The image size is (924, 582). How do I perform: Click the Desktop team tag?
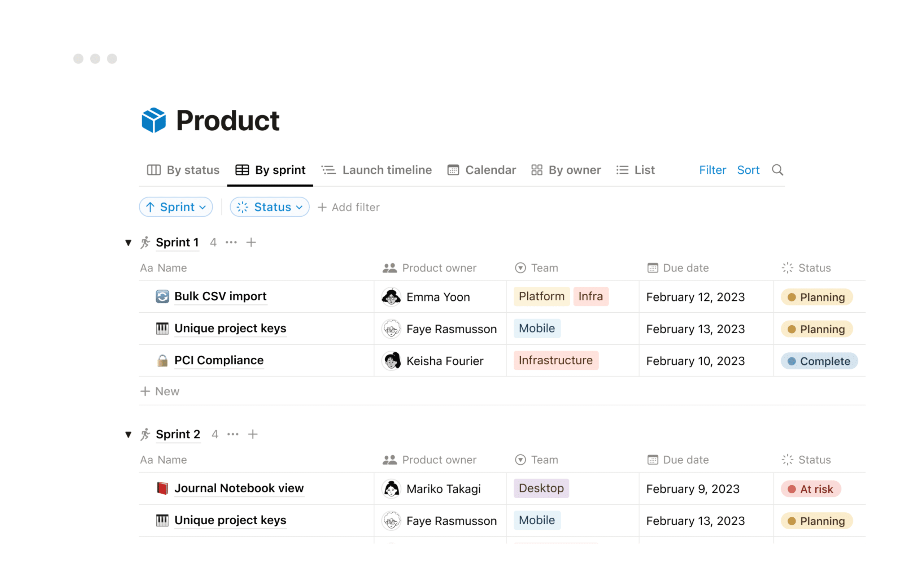pyautogui.click(x=541, y=488)
